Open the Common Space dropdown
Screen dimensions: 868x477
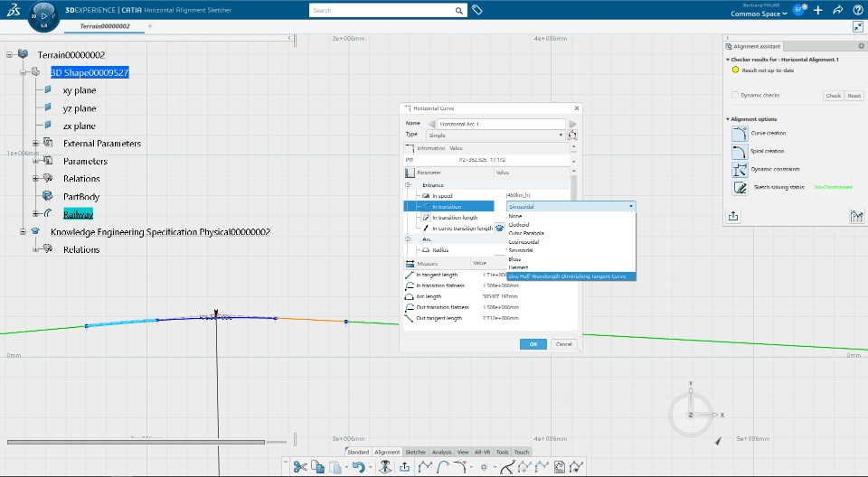click(x=759, y=14)
